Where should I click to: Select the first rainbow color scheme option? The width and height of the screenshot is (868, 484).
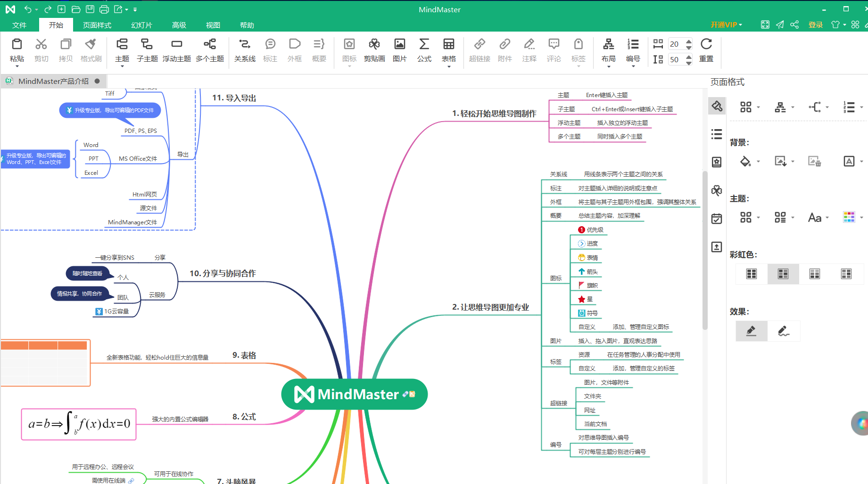(751, 273)
